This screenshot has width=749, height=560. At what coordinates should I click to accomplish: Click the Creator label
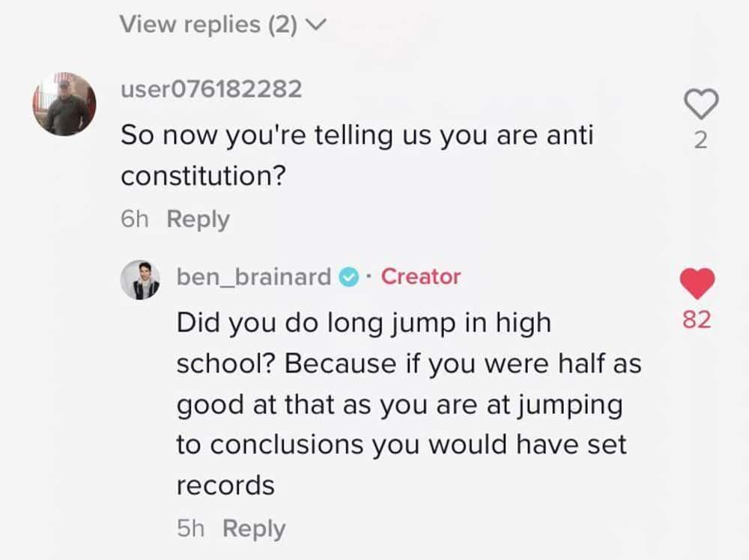coord(421,276)
